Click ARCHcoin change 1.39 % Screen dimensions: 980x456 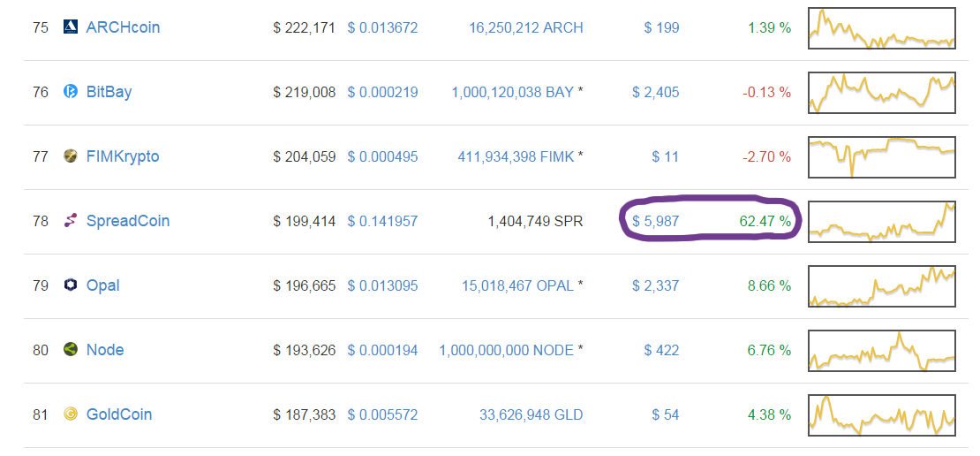point(769,27)
